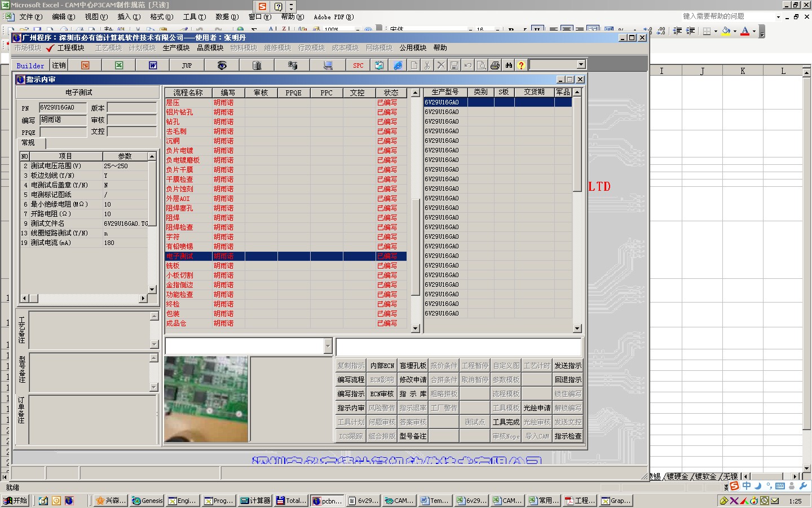Click the 开始 Start button
The image size is (812, 508).
coord(16,501)
